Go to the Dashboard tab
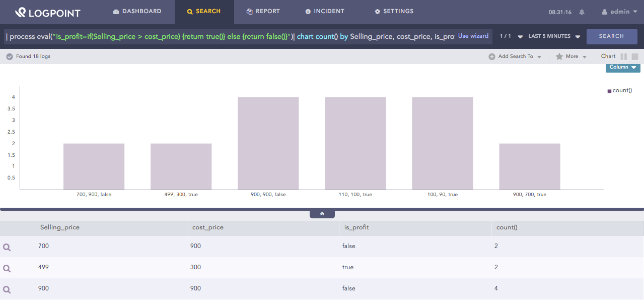Screen dimensions: 644x300 pos(137,11)
